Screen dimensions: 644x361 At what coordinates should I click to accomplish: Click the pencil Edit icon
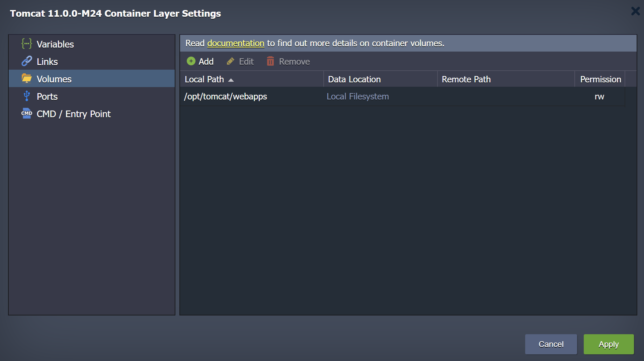point(230,61)
